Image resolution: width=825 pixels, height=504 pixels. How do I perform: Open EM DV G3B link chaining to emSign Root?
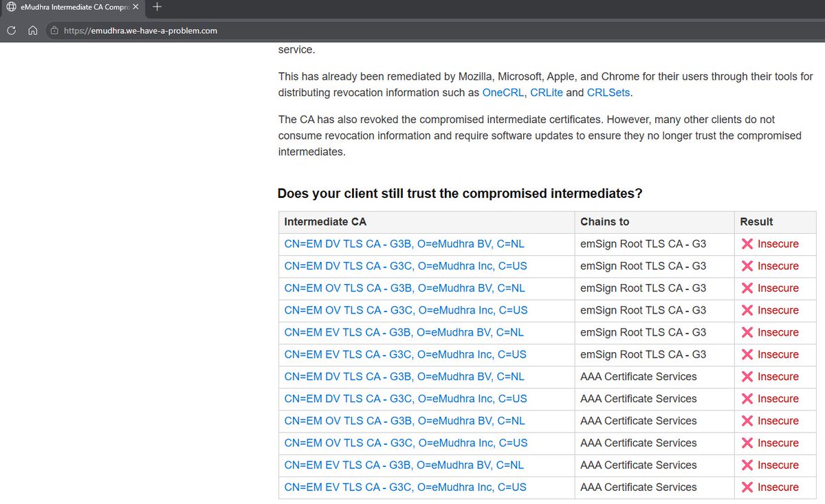click(x=404, y=244)
